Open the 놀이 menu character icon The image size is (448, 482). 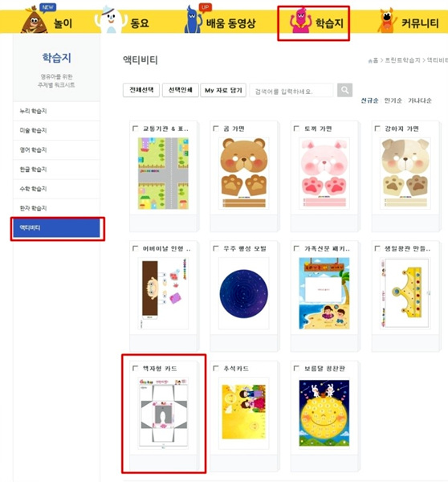(x=34, y=21)
